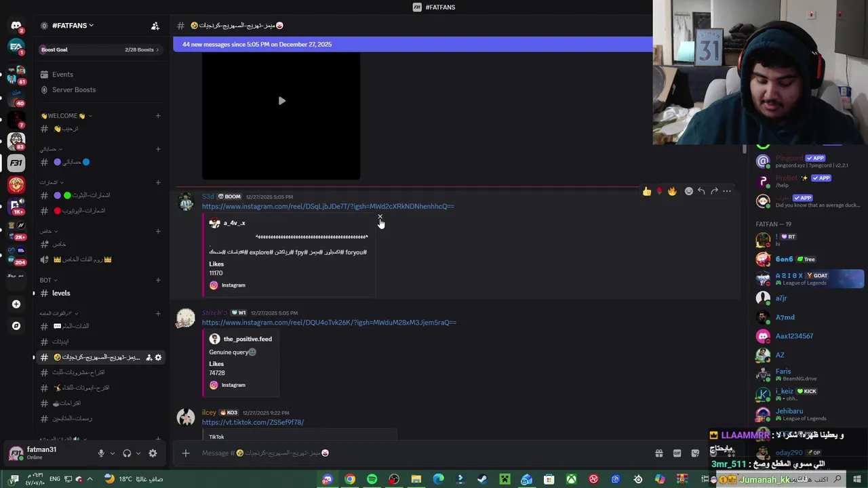Create invite icon on selected channel

tap(149, 357)
